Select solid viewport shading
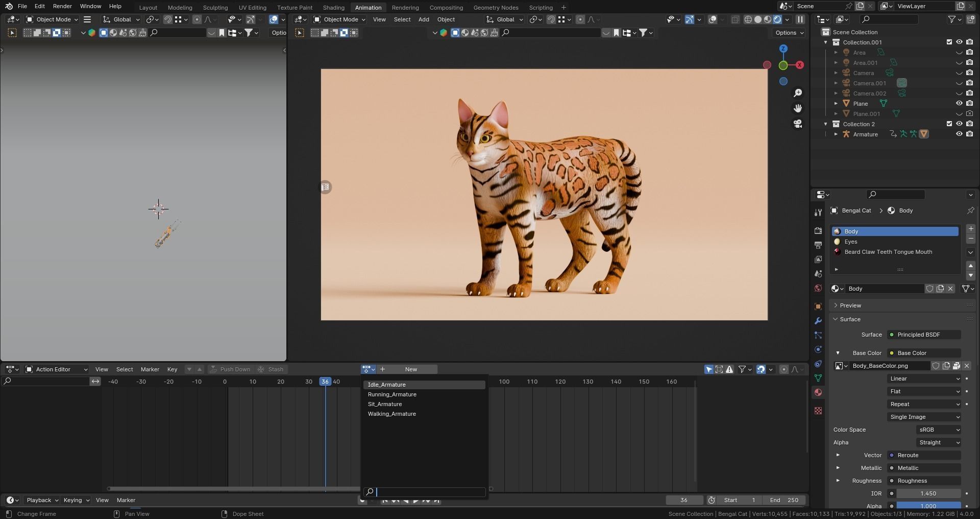The image size is (980, 519). [758, 19]
